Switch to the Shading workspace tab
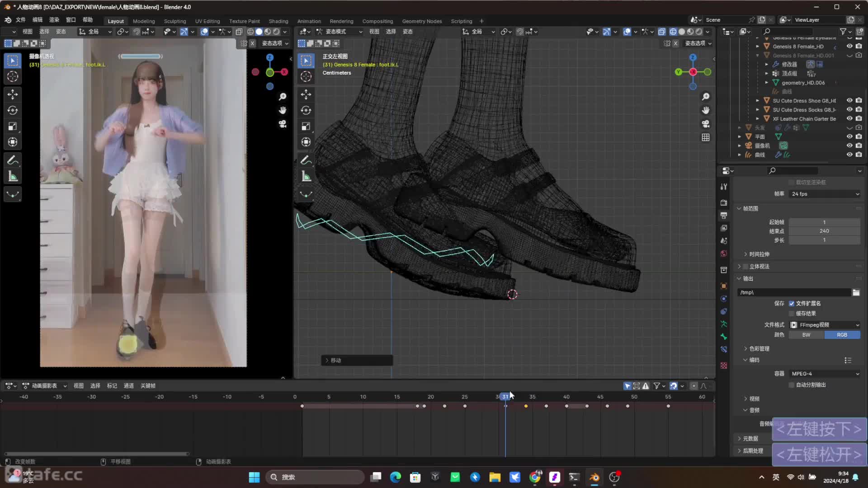The image size is (868, 488). click(278, 21)
